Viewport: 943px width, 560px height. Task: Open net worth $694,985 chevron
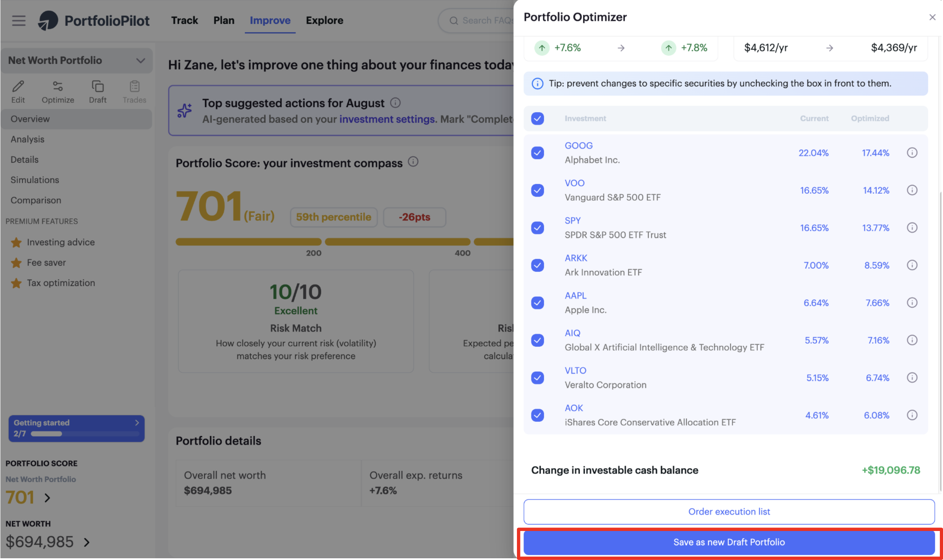point(87,542)
